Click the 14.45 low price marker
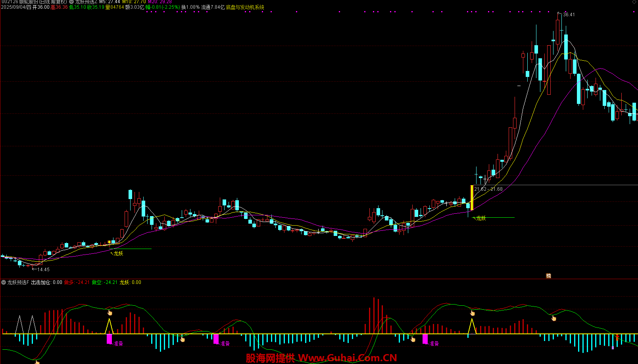 pyautogui.click(x=43, y=270)
